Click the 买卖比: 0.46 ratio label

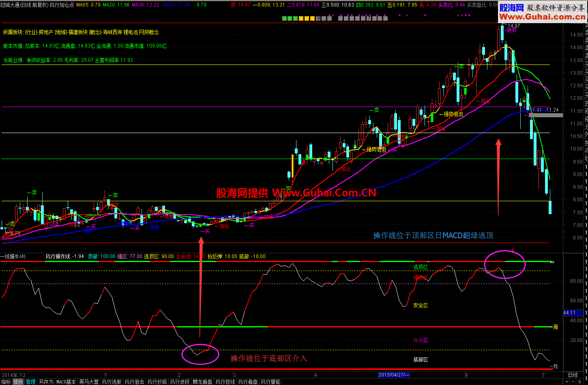tap(452, 5)
